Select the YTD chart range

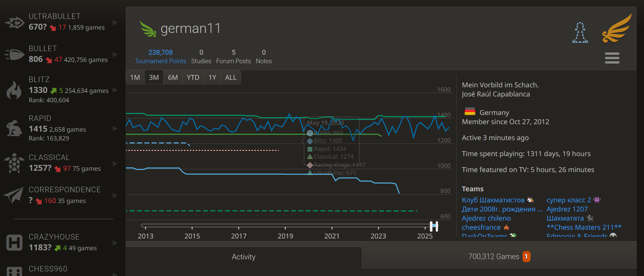click(x=193, y=78)
